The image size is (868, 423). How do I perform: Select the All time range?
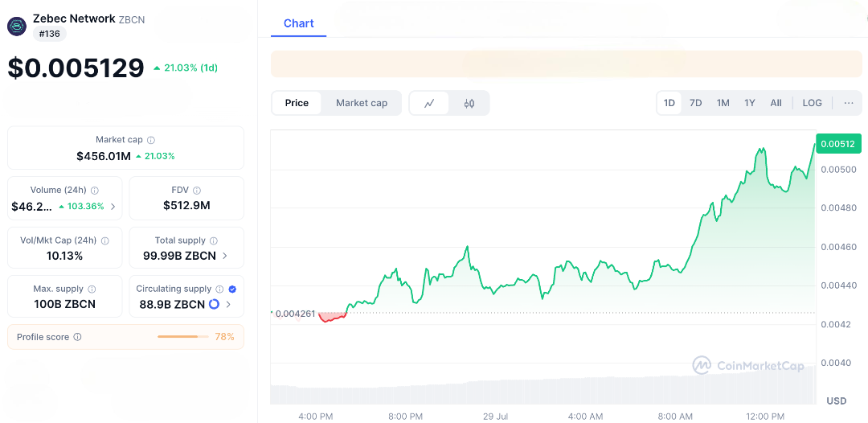click(x=776, y=103)
